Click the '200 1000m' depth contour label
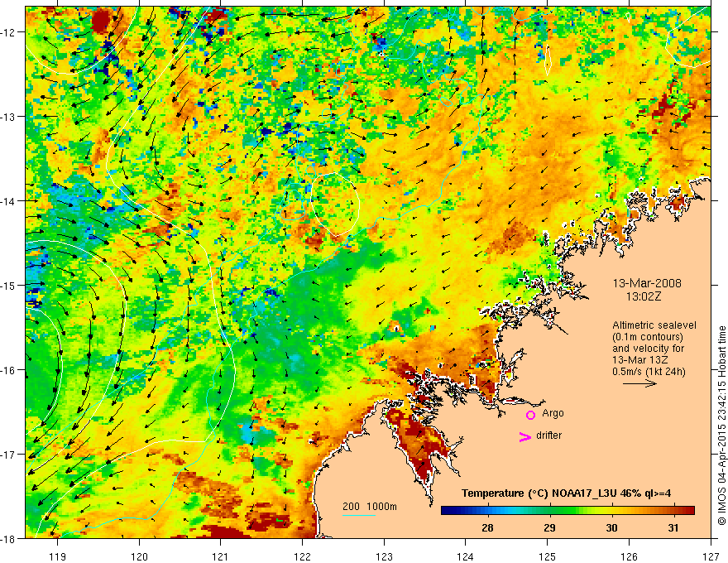 [x=370, y=507]
